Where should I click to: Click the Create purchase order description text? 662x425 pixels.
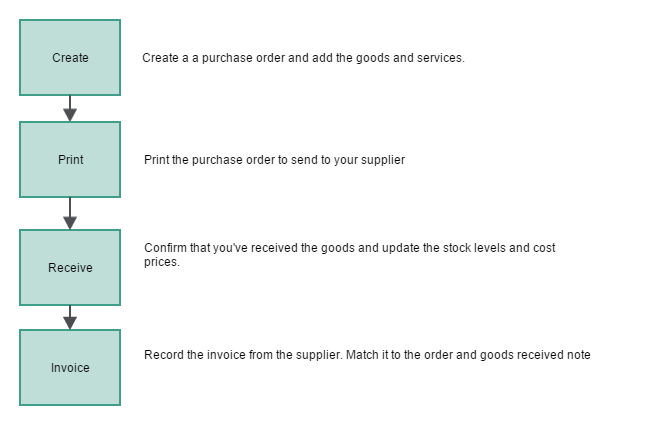[x=303, y=58]
